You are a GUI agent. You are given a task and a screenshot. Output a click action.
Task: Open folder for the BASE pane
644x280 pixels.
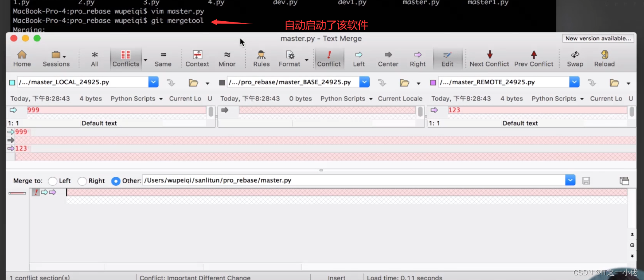(404, 82)
